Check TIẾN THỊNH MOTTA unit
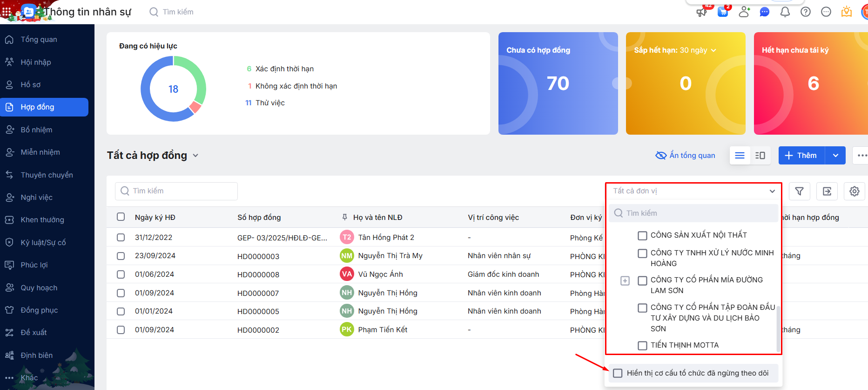This screenshot has width=868, height=390. [x=642, y=345]
